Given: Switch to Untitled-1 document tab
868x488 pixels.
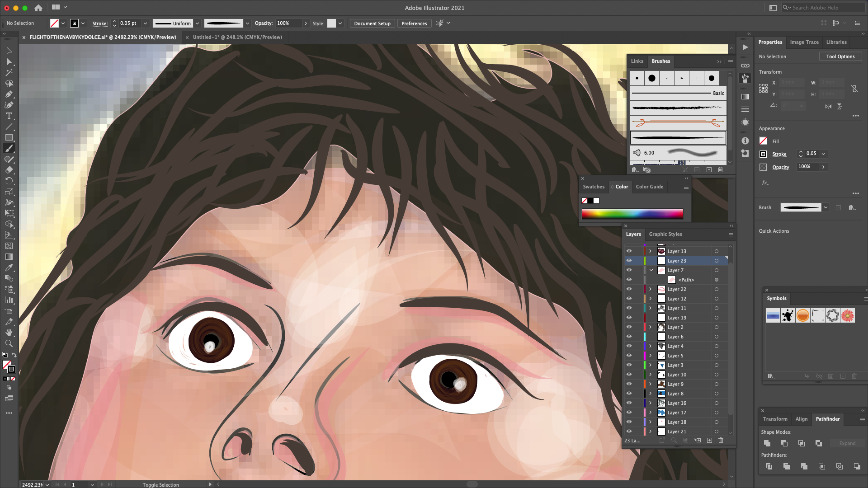Looking at the screenshot, I should pos(237,37).
